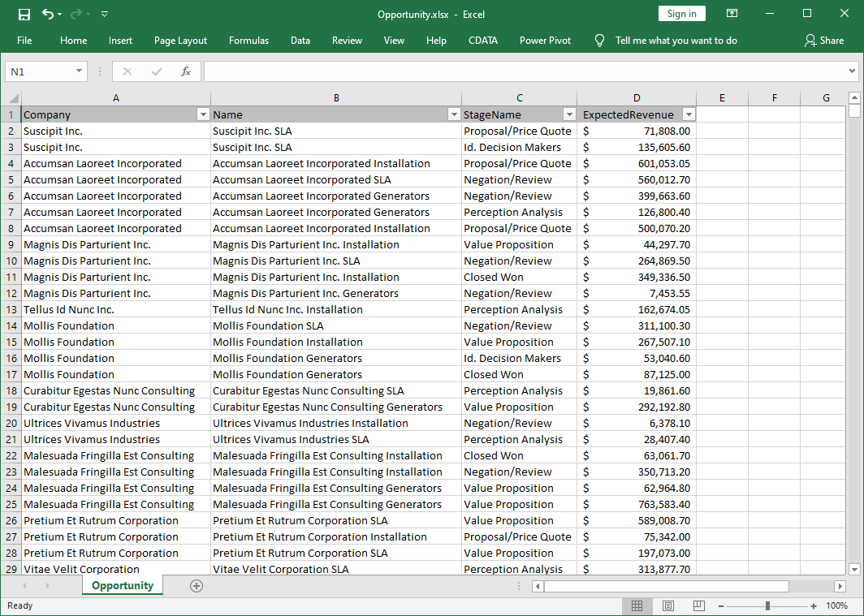The width and height of the screenshot is (864, 616).
Task: Click the Undo arrow icon
Action: tap(48, 14)
